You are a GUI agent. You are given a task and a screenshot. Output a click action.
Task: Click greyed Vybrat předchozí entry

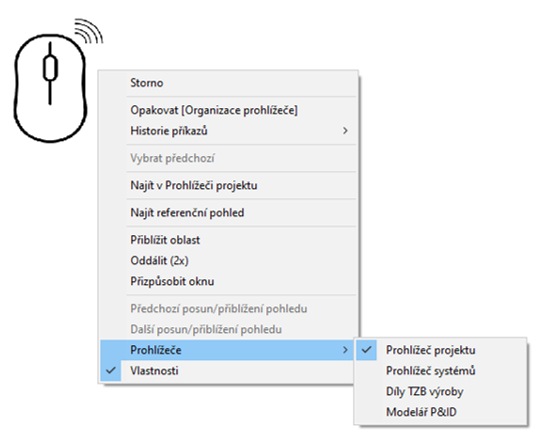tap(228, 158)
